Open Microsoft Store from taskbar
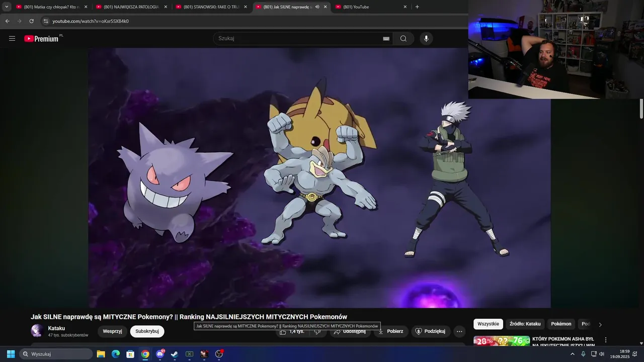 (130, 354)
